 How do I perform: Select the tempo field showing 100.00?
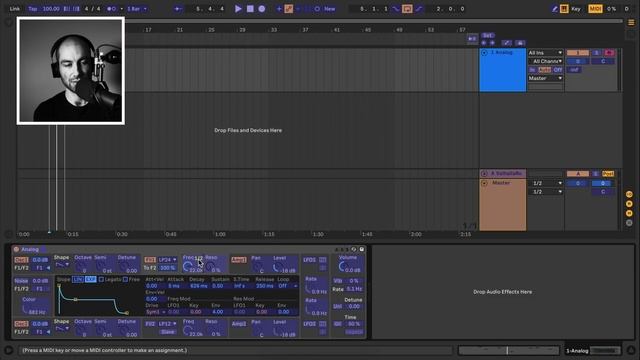51,9
